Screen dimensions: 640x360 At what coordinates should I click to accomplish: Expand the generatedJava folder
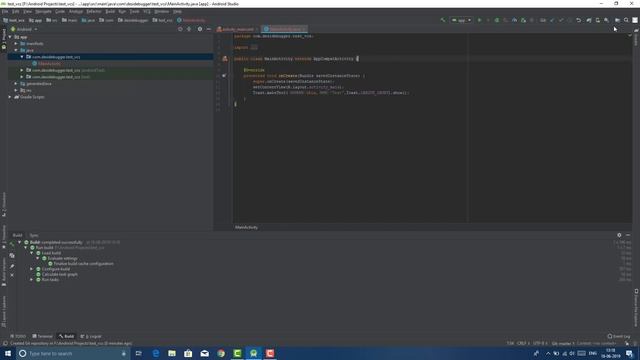(x=16, y=84)
